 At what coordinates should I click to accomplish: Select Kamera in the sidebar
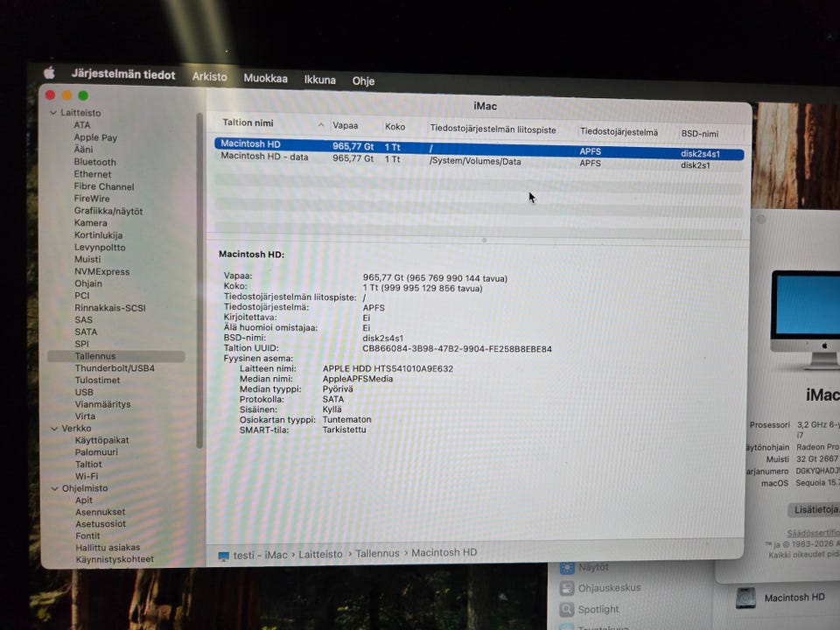coord(90,223)
